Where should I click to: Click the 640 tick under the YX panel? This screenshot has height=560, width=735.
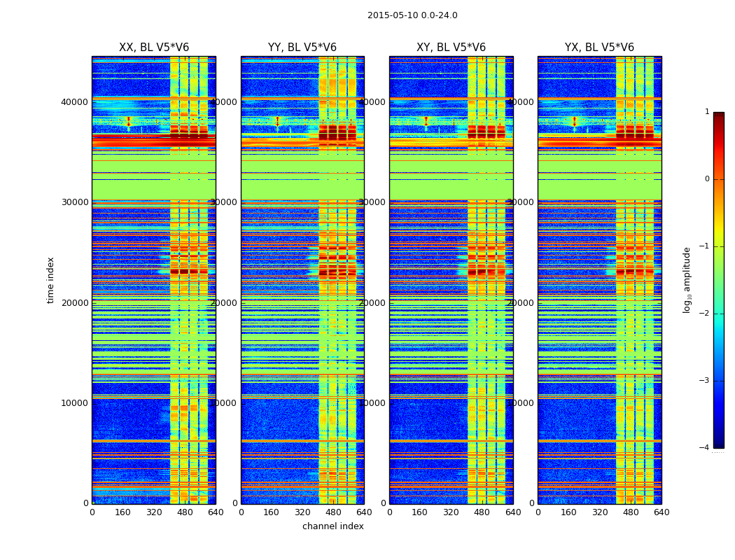(661, 512)
